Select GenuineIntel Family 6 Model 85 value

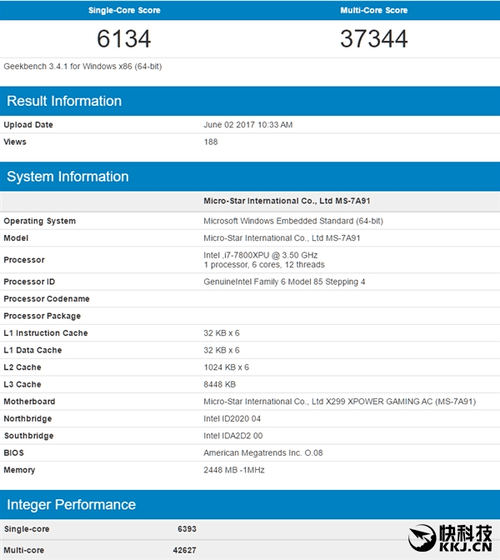click(284, 282)
